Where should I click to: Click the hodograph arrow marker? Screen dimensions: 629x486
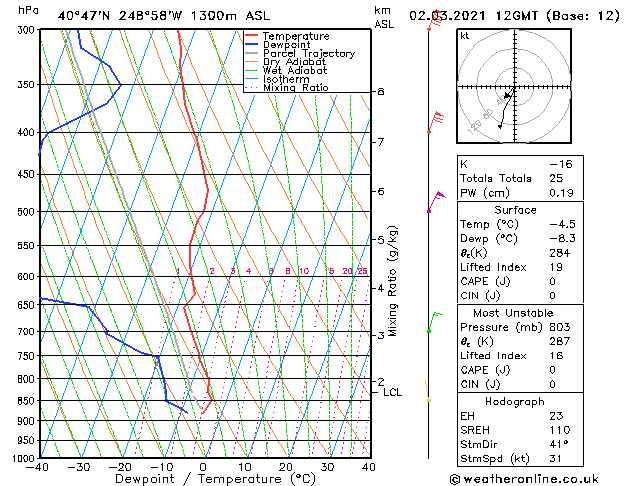[x=508, y=95]
